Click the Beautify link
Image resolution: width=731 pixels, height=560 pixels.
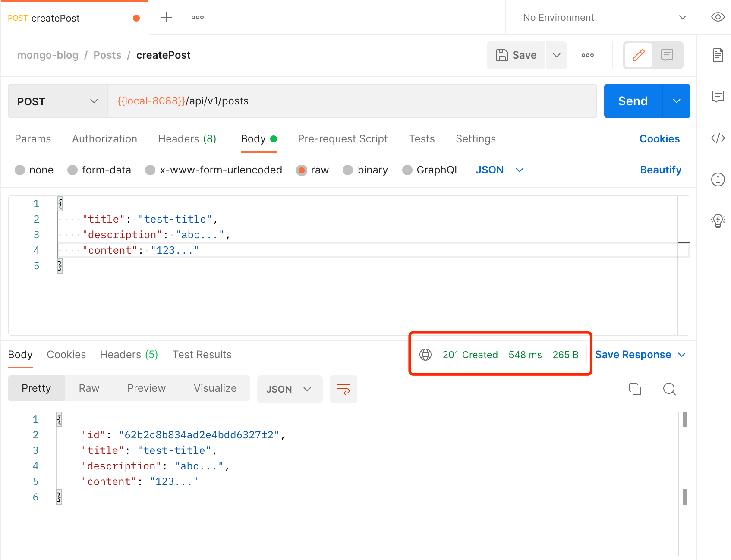(x=661, y=170)
